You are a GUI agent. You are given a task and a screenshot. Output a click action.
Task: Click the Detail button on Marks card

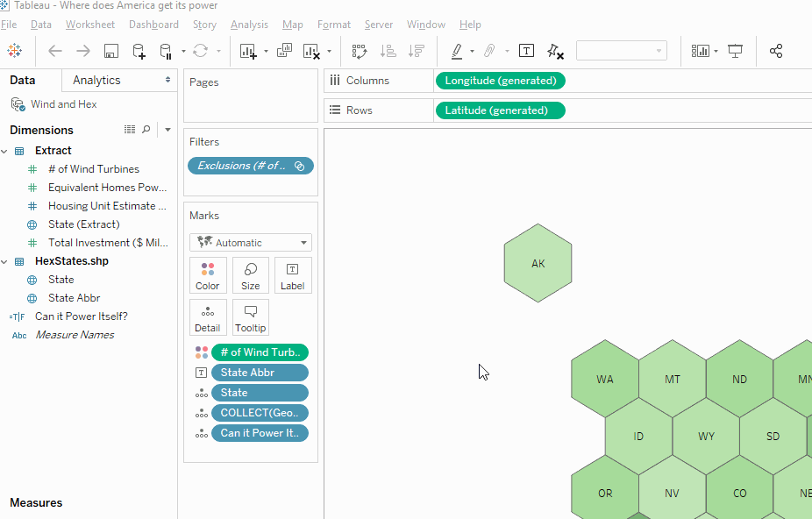(208, 317)
